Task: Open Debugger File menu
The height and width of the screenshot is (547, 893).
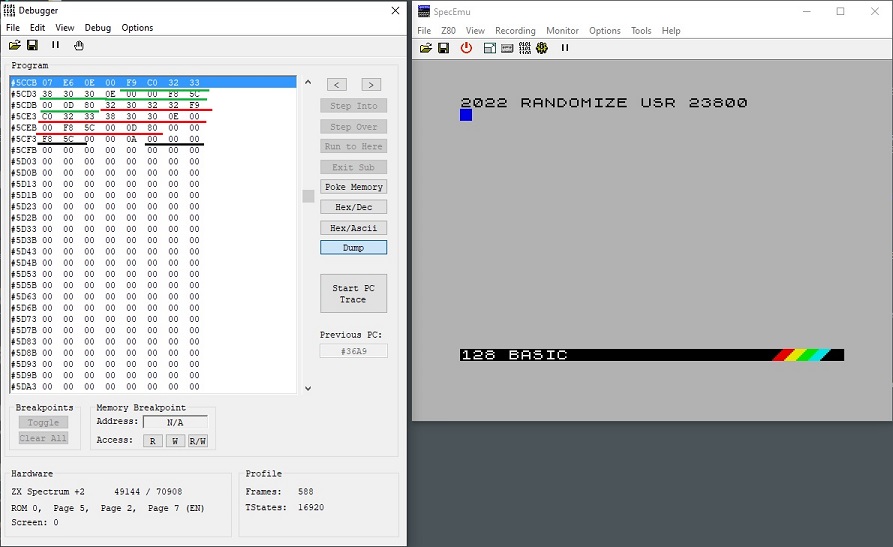Action: [x=13, y=27]
